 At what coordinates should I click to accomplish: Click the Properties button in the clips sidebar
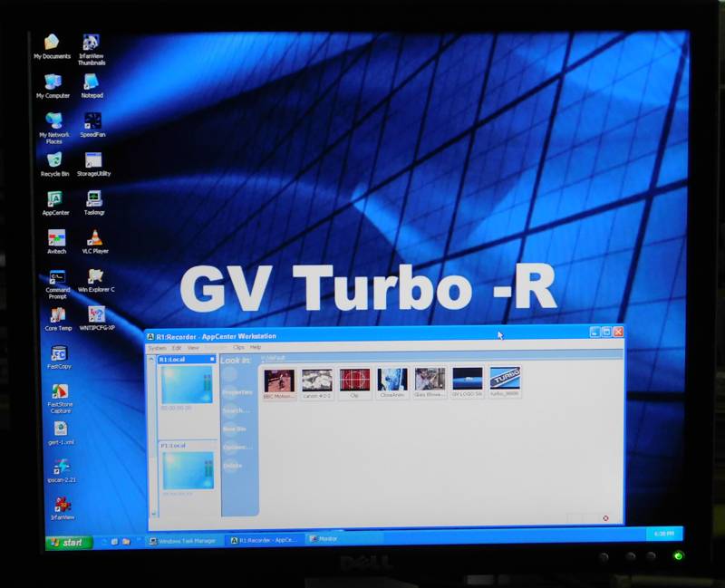(237, 392)
